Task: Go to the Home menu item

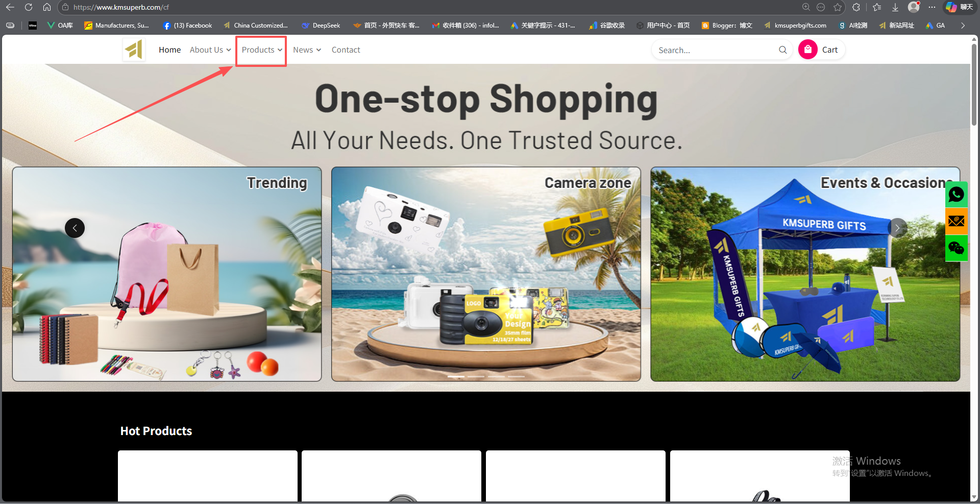Action: click(169, 50)
